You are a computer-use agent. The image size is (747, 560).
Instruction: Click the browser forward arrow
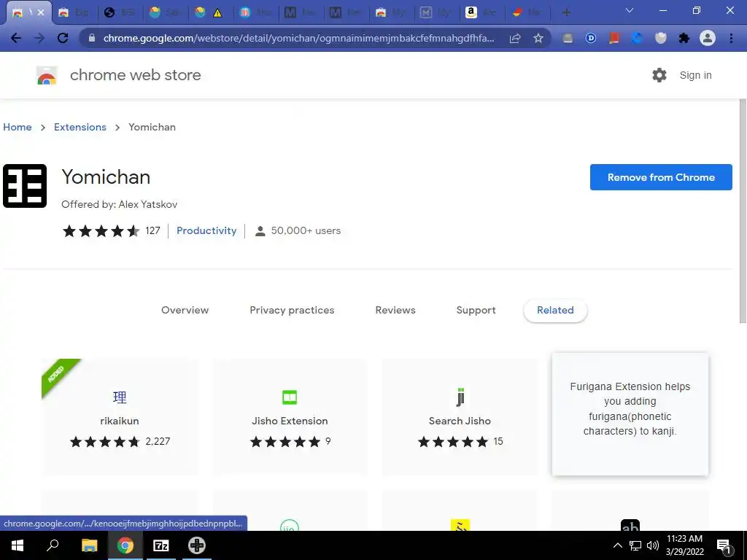[x=39, y=38]
